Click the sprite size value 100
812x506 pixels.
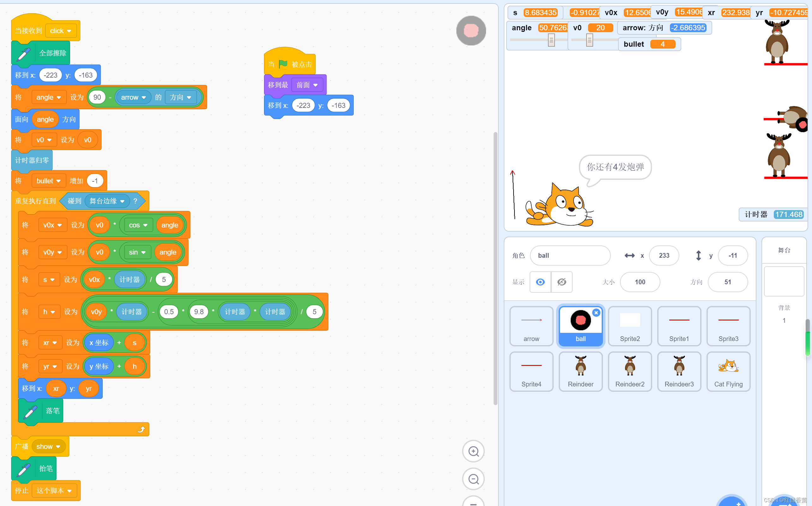tap(640, 282)
